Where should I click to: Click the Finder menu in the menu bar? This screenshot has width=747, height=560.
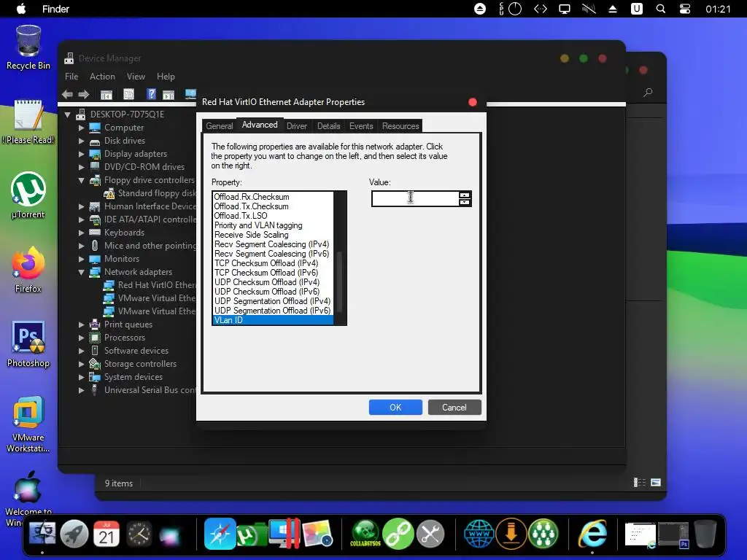55,9
